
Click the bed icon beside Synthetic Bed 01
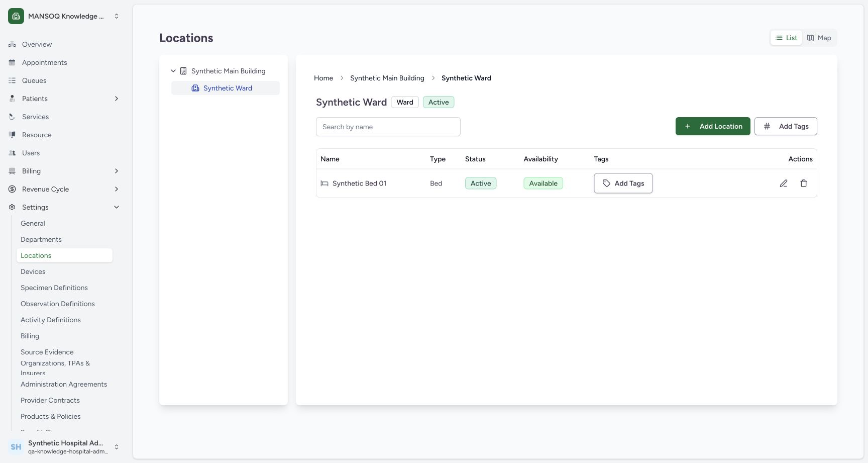pyautogui.click(x=324, y=183)
